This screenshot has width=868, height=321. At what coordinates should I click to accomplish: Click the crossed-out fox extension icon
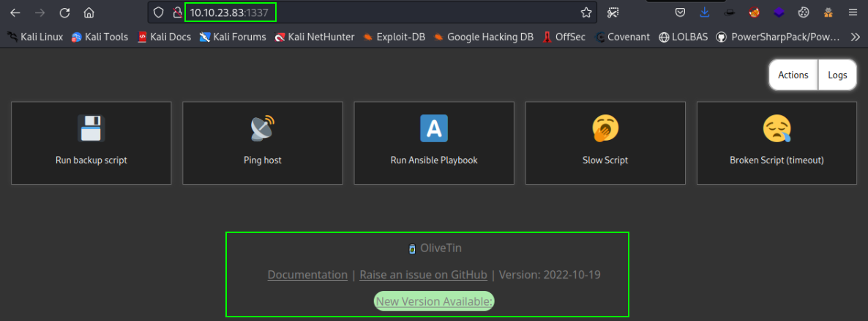pyautogui.click(x=753, y=12)
